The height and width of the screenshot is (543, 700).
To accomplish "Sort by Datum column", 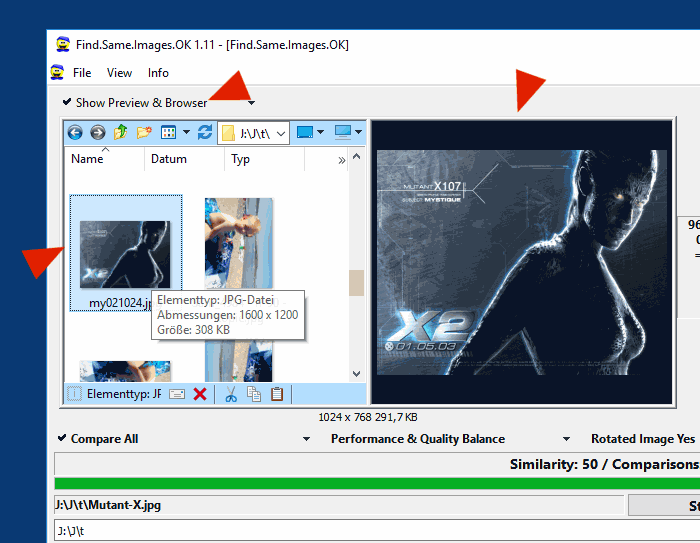I will click(x=184, y=159).
